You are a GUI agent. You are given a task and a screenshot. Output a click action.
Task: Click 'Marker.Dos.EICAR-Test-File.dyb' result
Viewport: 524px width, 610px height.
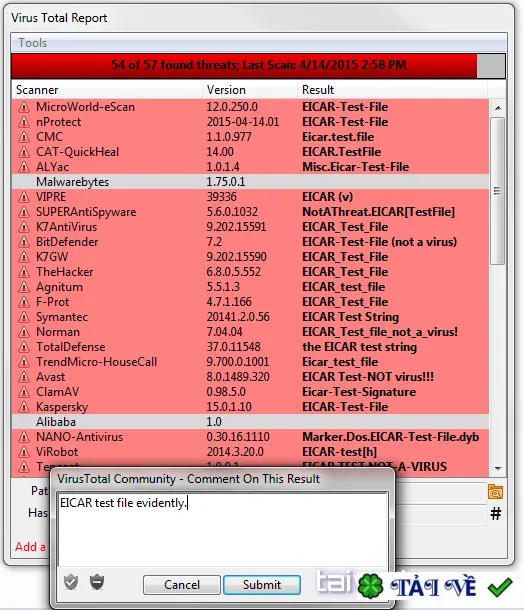coord(391,437)
